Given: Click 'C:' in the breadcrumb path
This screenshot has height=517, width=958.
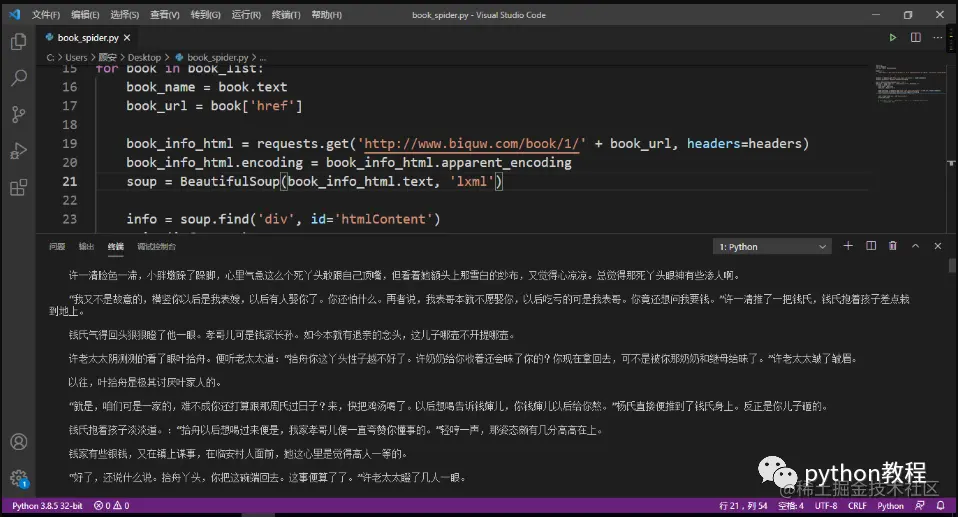Looking at the screenshot, I should tap(50, 57).
